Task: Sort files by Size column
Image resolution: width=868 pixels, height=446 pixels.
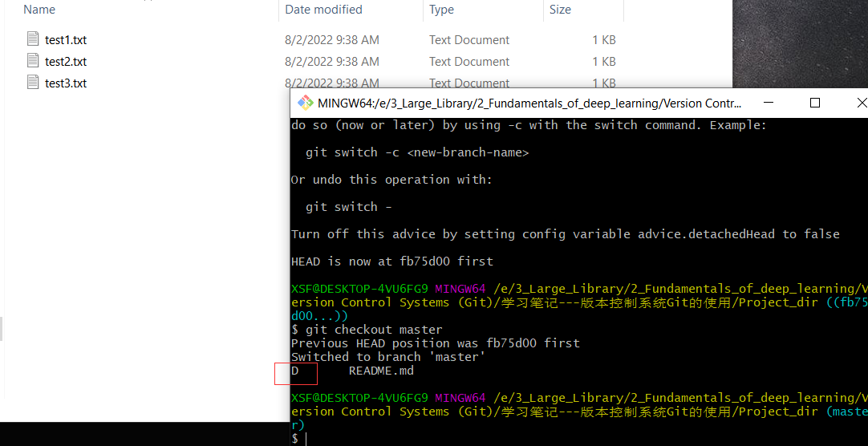Action: 560,10
